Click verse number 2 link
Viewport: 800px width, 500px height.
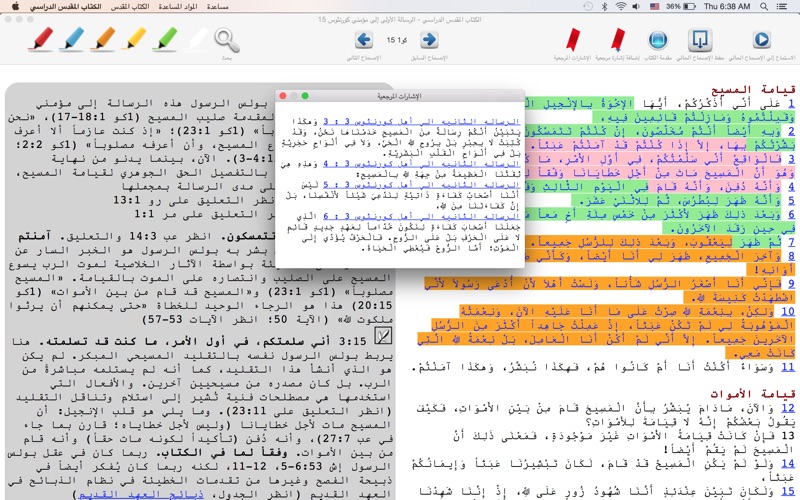790,131
